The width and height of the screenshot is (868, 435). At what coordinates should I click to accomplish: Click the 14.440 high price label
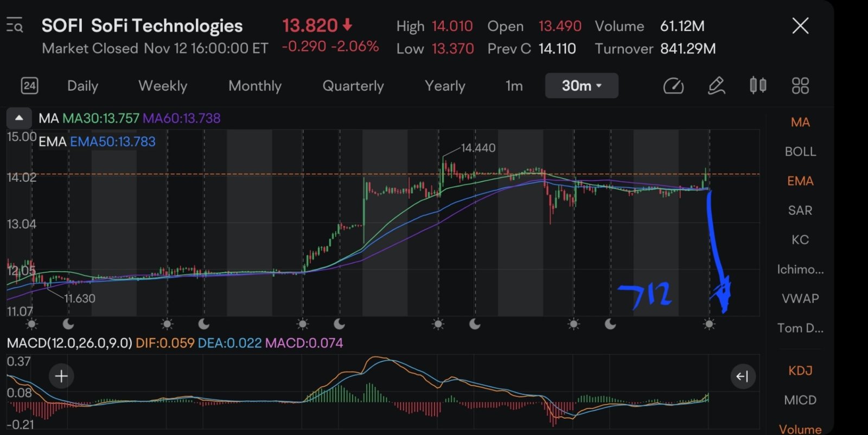click(x=478, y=148)
